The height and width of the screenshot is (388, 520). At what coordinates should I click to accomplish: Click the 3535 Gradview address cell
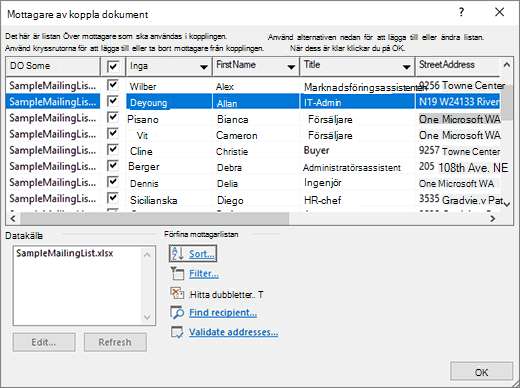[x=458, y=200]
